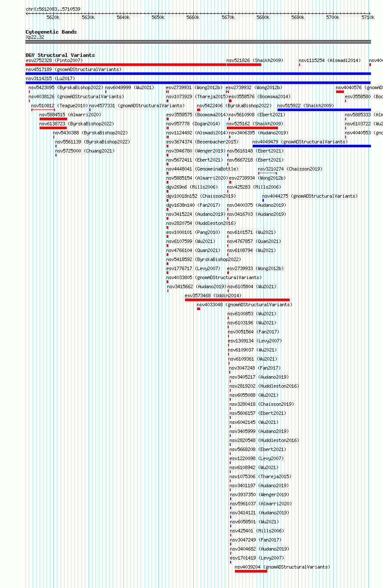Open nsv4038126 gnomAD variant label
Screen dimensions: 383x588
pyautogui.click(x=76, y=96)
